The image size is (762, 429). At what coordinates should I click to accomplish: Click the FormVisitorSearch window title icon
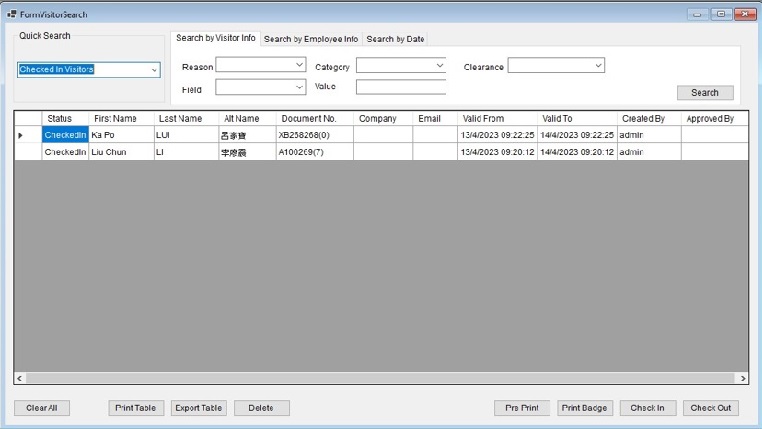pyautogui.click(x=11, y=14)
